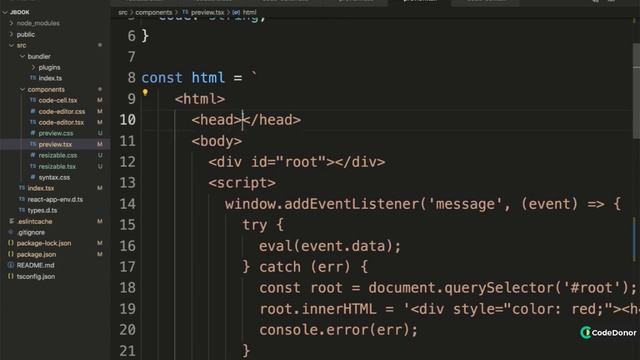
Task: Click the TS icon beside code-cell.tsx
Action: coord(33,100)
